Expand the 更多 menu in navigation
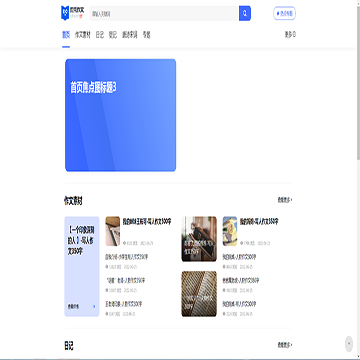Screen dimensions: 360x360 290,35
